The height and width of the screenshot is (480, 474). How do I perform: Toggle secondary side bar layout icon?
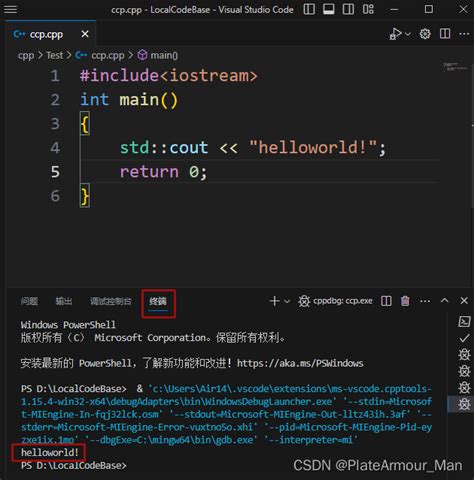(348, 9)
